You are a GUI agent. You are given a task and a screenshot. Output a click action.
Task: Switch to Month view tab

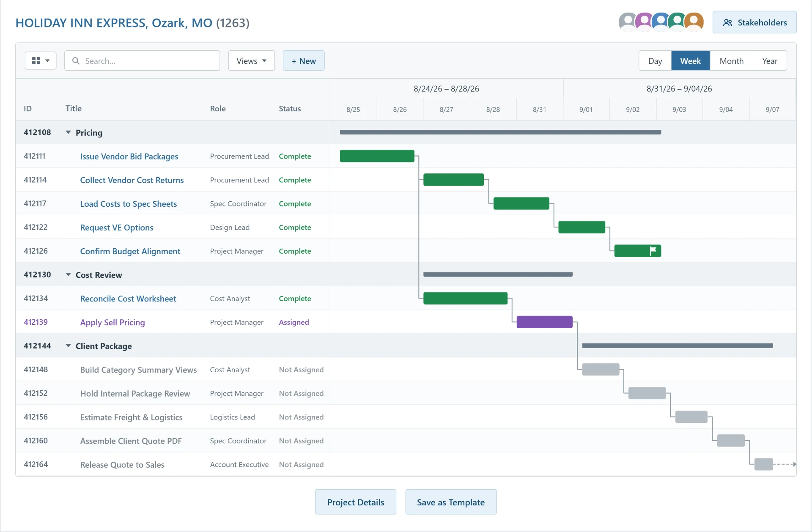732,60
